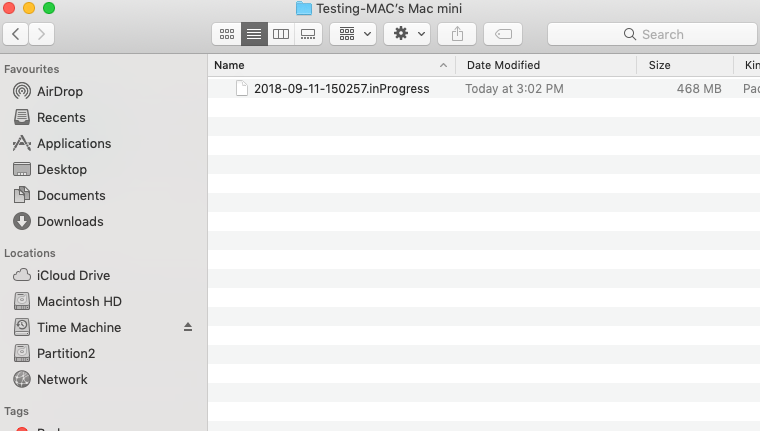Focus the Search field
This screenshot has width=760, height=431.
[653, 34]
